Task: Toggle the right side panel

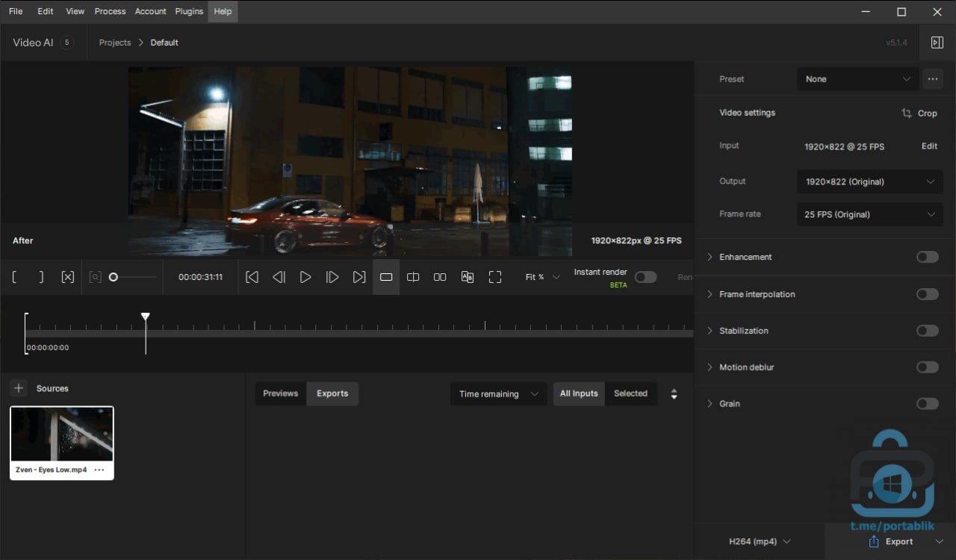Action: click(x=937, y=43)
